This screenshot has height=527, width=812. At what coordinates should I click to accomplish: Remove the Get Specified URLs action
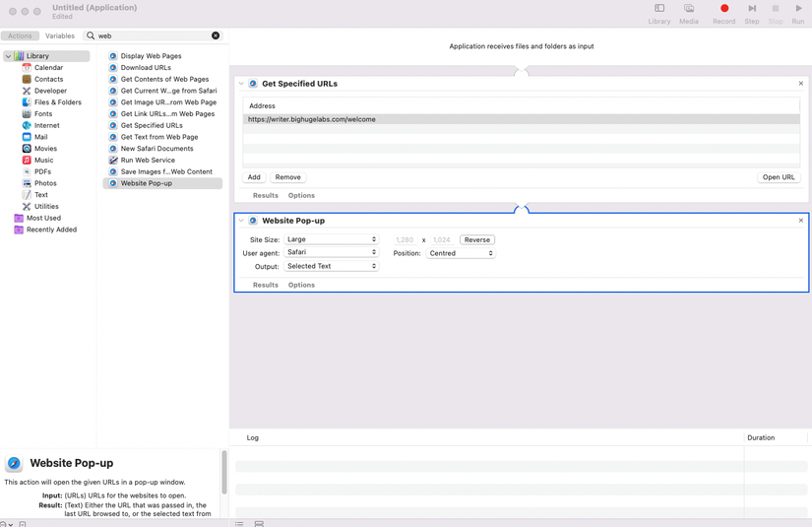pos(800,84)
